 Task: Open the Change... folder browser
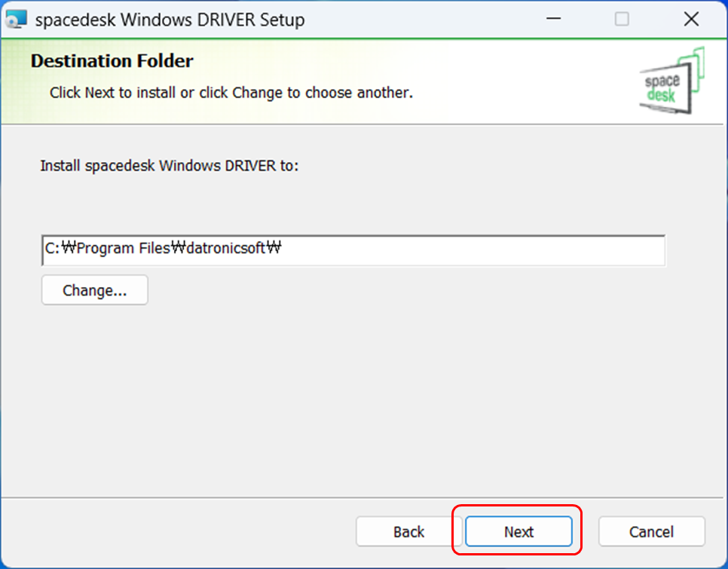click(x=95, y=290)
